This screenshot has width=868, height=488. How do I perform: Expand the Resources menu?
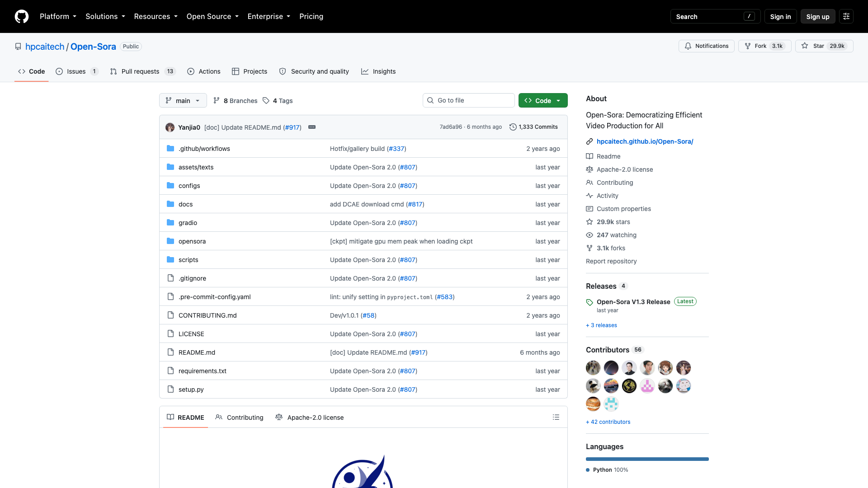pyautogui.click(x=156, y=16)
